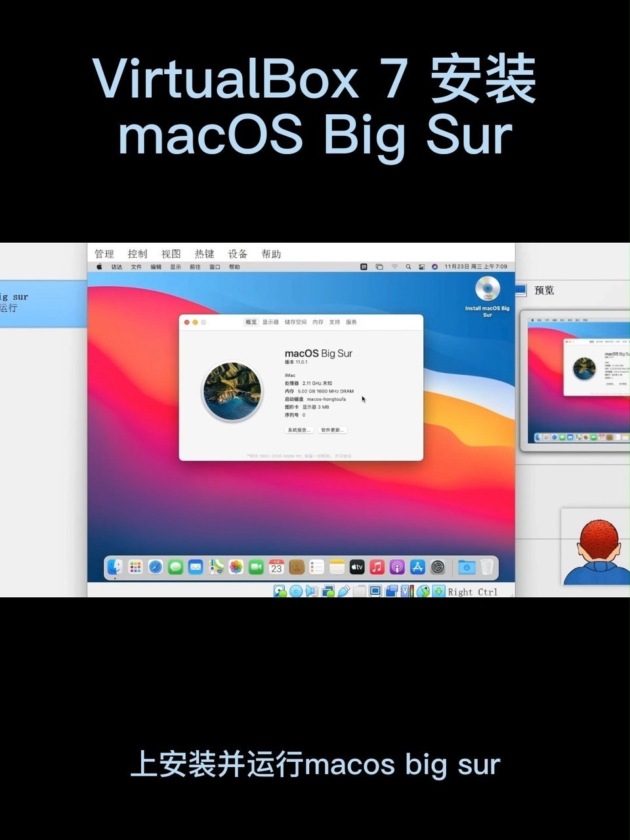Open VirtualBox 设备 menu
This screenshot has height=840, width=630.
pos(238,254)
